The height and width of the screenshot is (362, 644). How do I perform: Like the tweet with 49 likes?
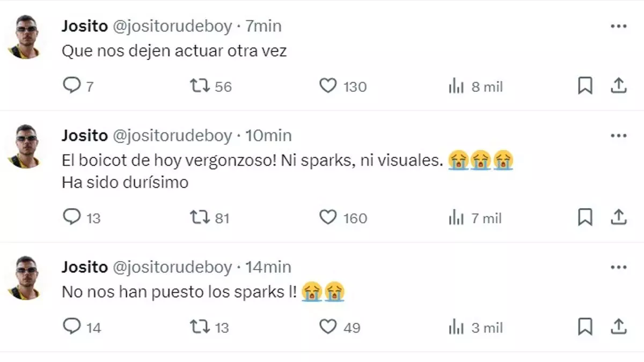tap(328, 327)
